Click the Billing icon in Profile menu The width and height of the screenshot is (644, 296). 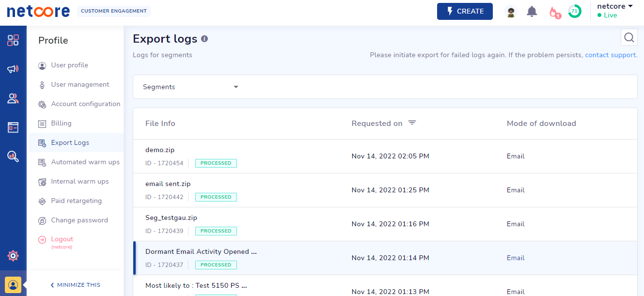pos(42,124)
